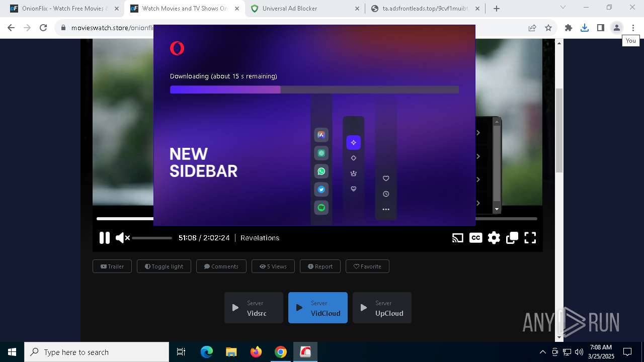Click the three-dots icon in preview
This screenshot has height=362, width=644.
pos(386,209)
